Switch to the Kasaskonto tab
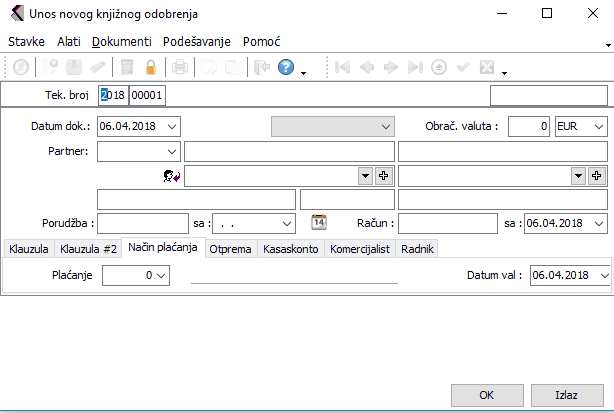Screen dimensions: 614x413 (x=290, y=248)
